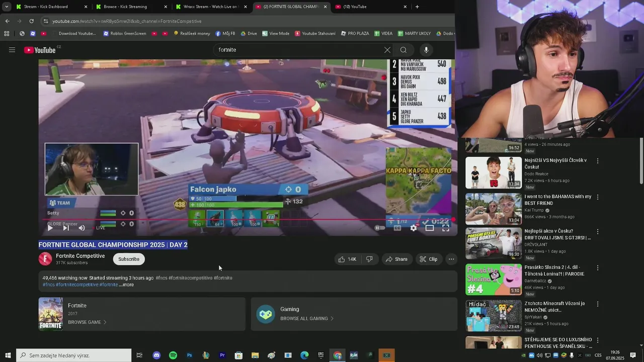Open 'Youtube Stahovaní' bookmark
This screenshot has height=362, width=644.
point(315,34)
